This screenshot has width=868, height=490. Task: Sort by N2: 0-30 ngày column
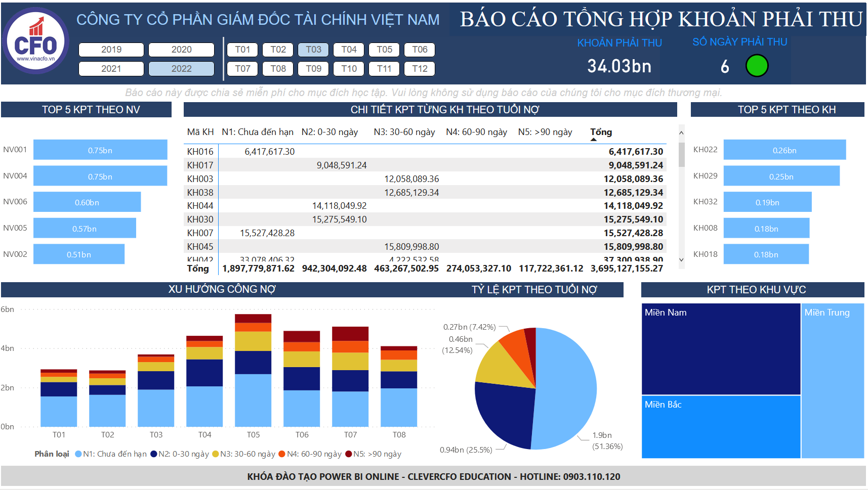coord(329,132)
